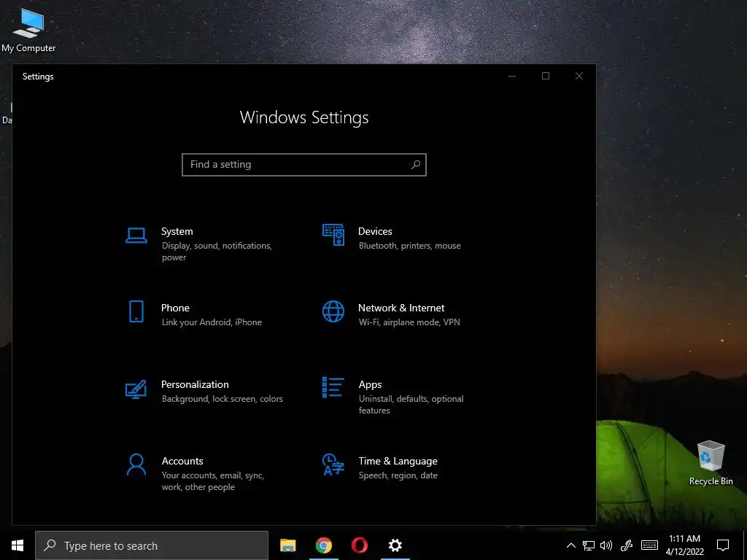747x560 pixels.
Task: Click 'Wi-Fi, airplane mode, VPN' description
Action: 409,322
